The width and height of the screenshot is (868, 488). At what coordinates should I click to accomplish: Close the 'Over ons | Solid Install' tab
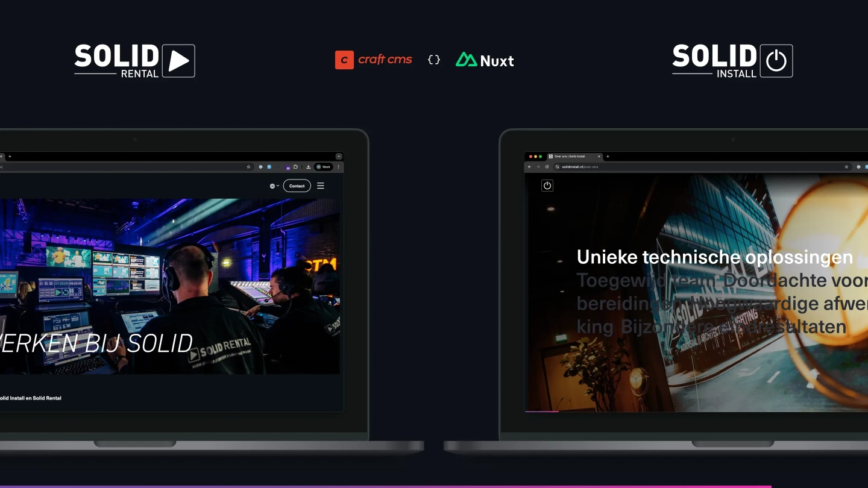(x=599, y=156)
